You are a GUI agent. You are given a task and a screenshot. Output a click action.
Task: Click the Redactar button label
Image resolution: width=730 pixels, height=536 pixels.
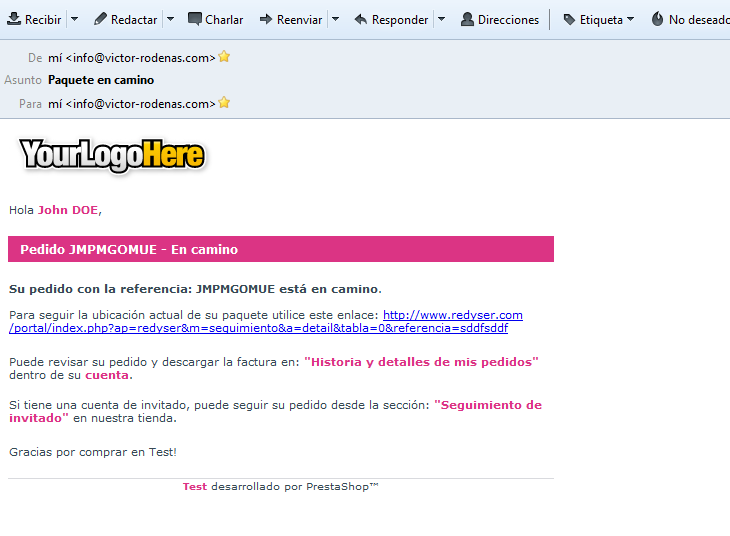click(134, 20)
